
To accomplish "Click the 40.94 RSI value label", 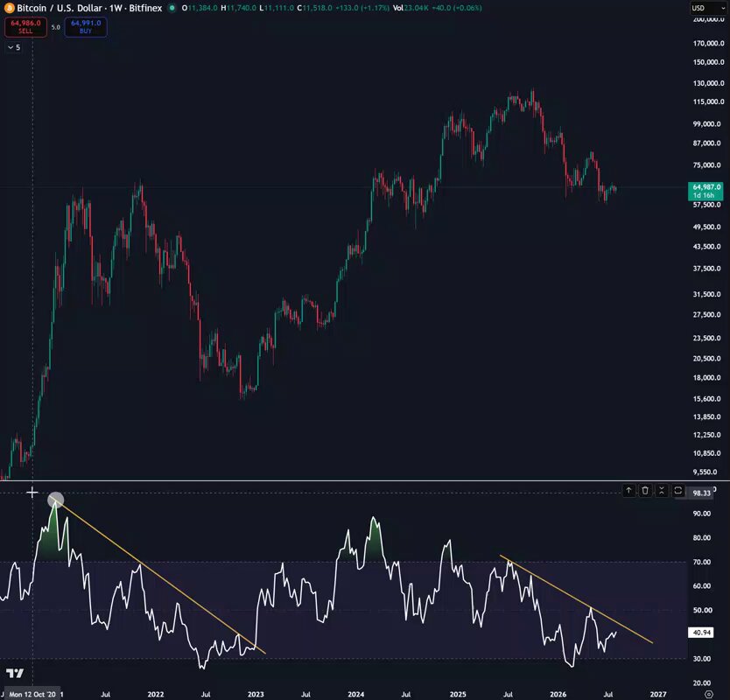I will pos(702,633).
